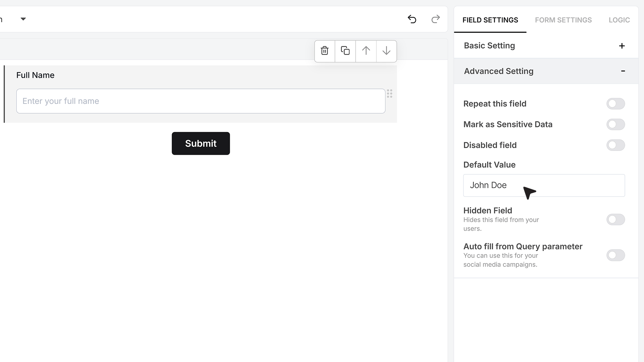Open the Form Settings tab
This screenshot has height=362, width=644.
point(563,20)
